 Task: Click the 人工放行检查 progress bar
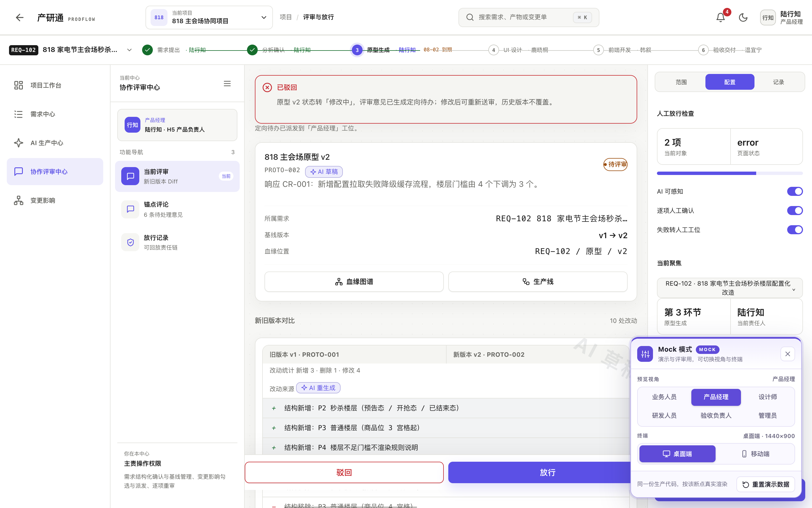coord(729,173)
